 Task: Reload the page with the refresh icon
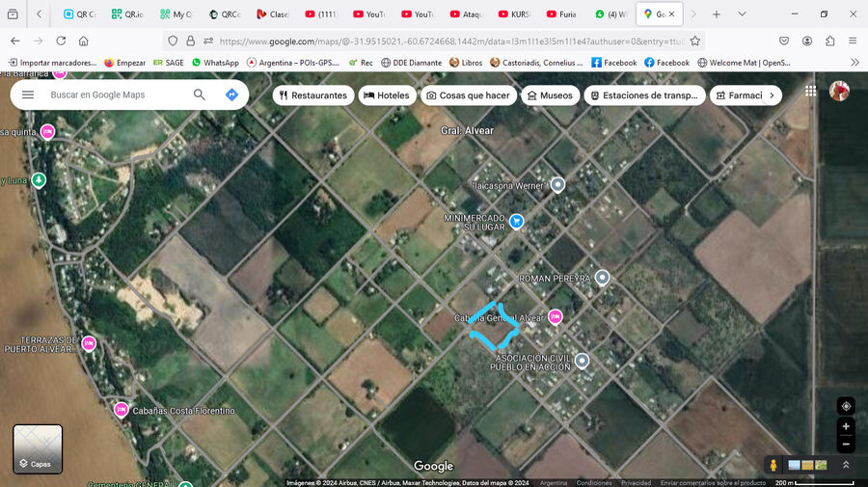point(61,41)
